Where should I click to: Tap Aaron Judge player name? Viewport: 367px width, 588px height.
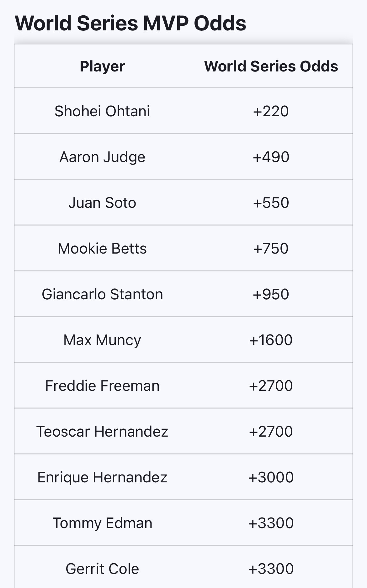pos(102,157)
